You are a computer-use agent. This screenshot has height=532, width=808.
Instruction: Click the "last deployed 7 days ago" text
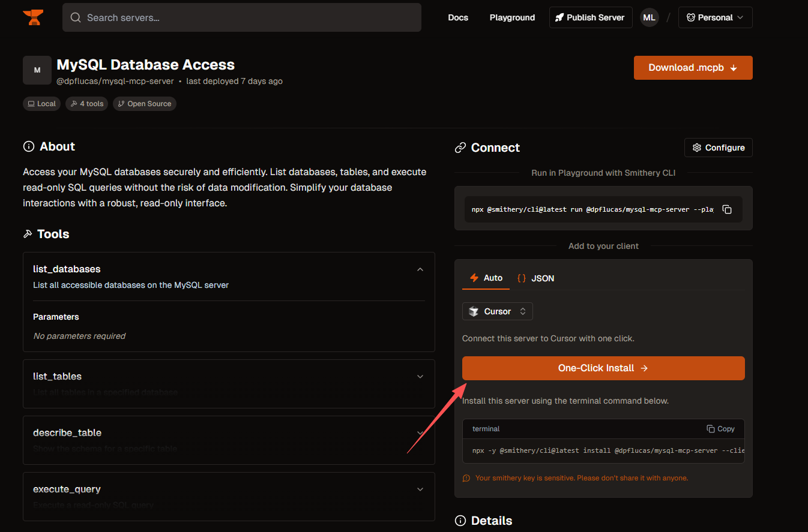234,81
